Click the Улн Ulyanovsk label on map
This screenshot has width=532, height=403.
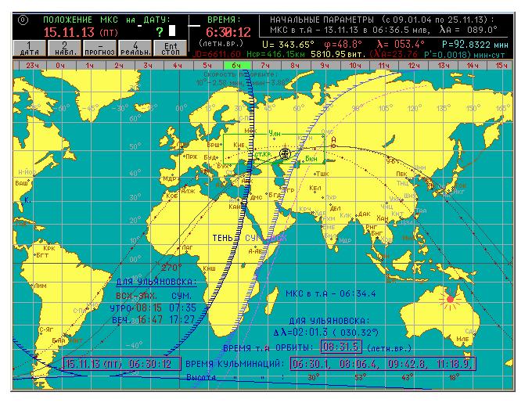pos(274,134)
